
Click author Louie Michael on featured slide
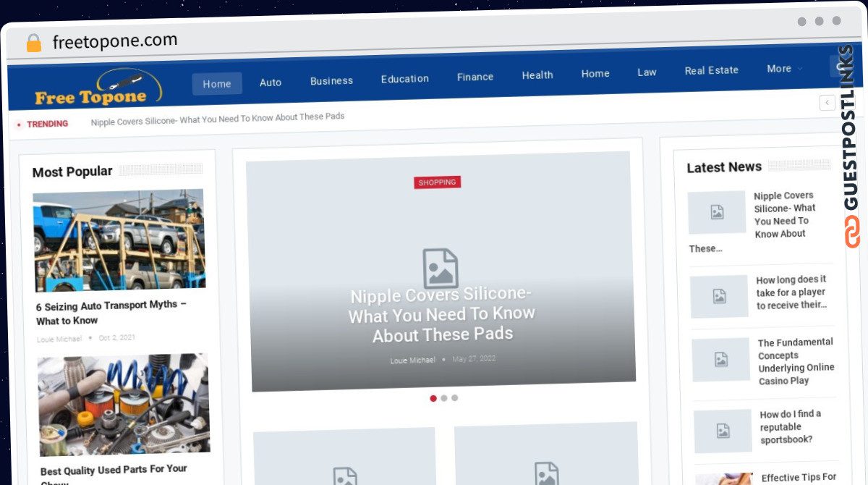413,360
